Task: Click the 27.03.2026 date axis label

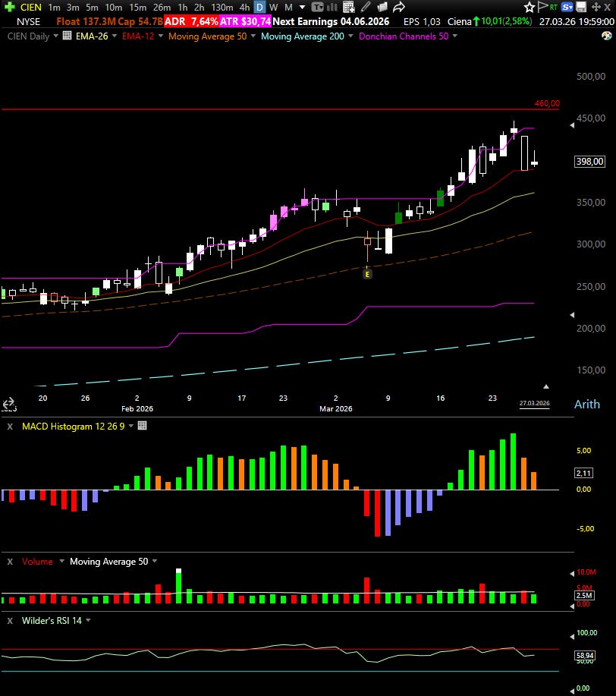Action: click(x=534, y=404)
